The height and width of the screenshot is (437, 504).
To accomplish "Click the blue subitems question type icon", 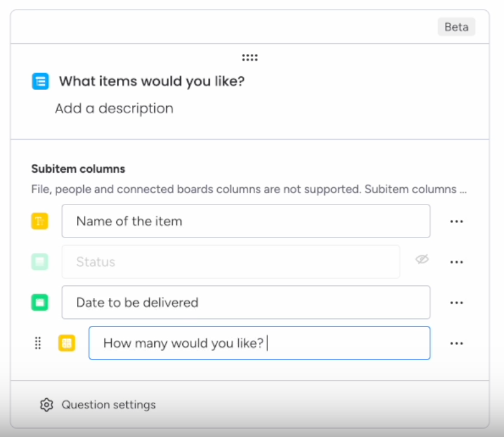I will point(41,81).
